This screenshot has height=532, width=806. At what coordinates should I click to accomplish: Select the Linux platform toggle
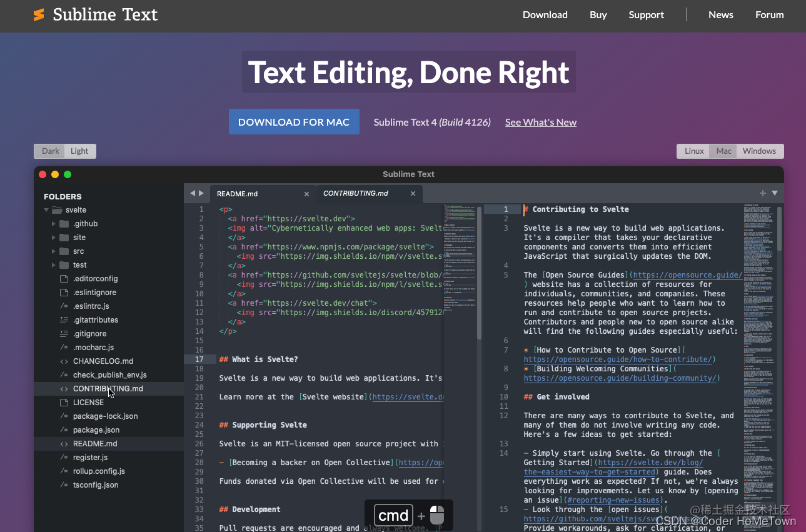[x=694, y=151]
